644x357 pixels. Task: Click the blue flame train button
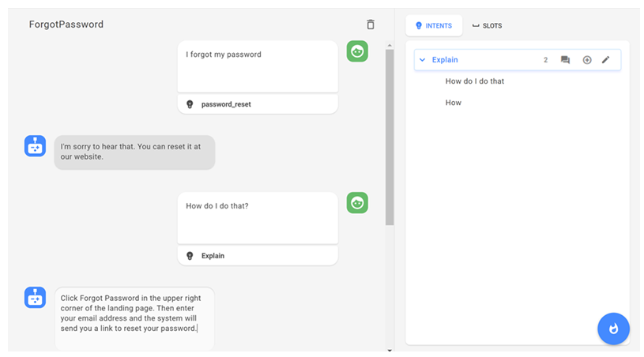point(614,329)
